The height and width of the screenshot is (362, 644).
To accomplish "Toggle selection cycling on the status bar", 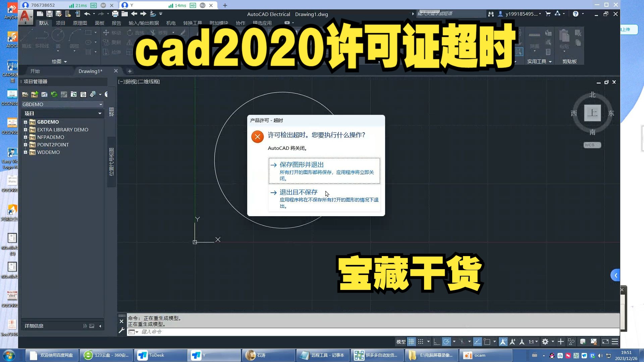I will (571, 342).
